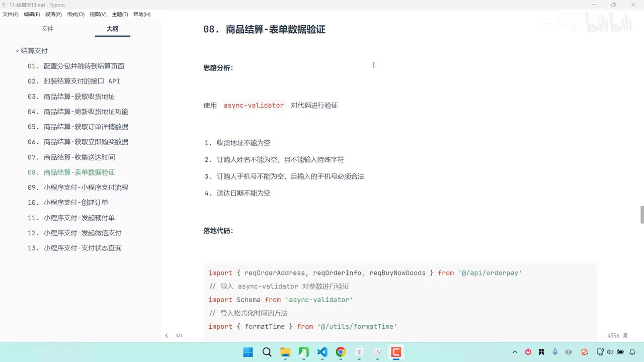Go to outline item 03. 商品结算-获取收货地址
The image size is (644, 362).
(71, 97)
